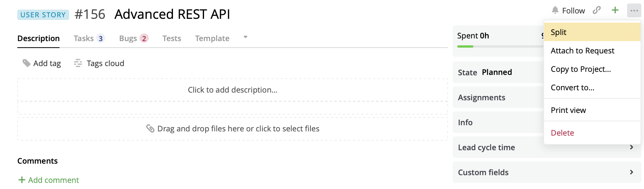Select Split from the actions menu
The width and height of the screenshot is (644, 189).
558,32
